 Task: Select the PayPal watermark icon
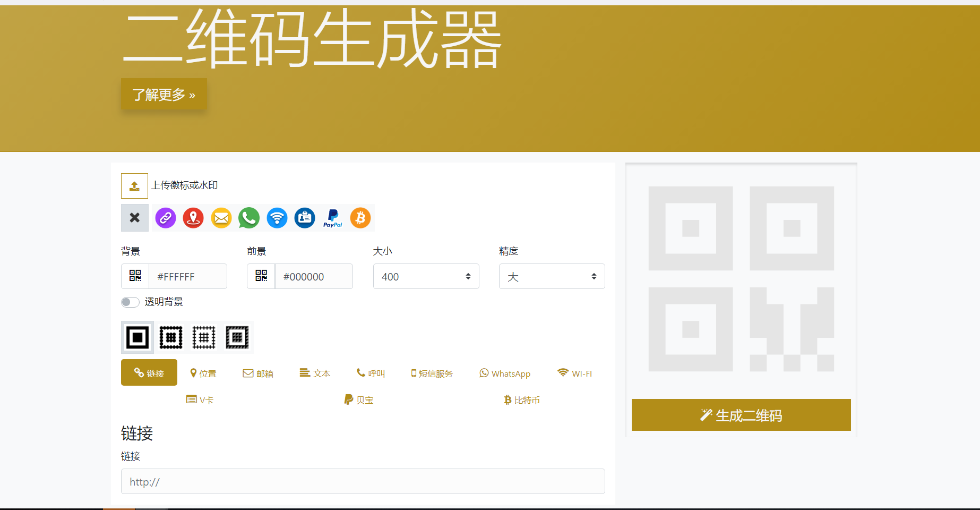[x=332, y=218]
